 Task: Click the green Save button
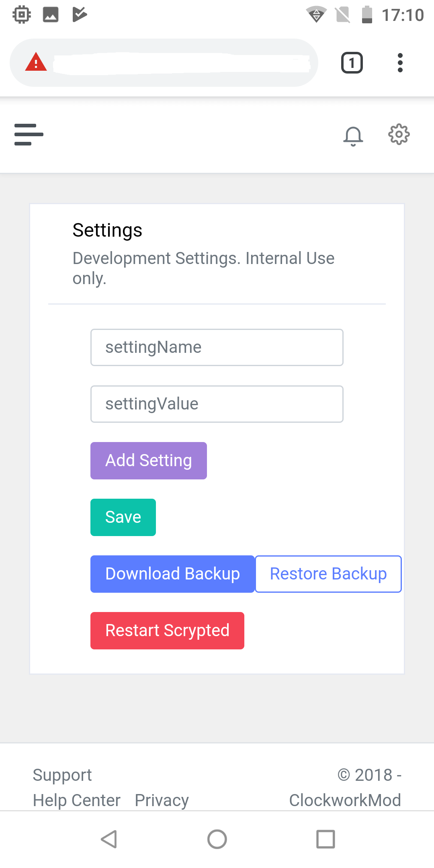point(123,518)
